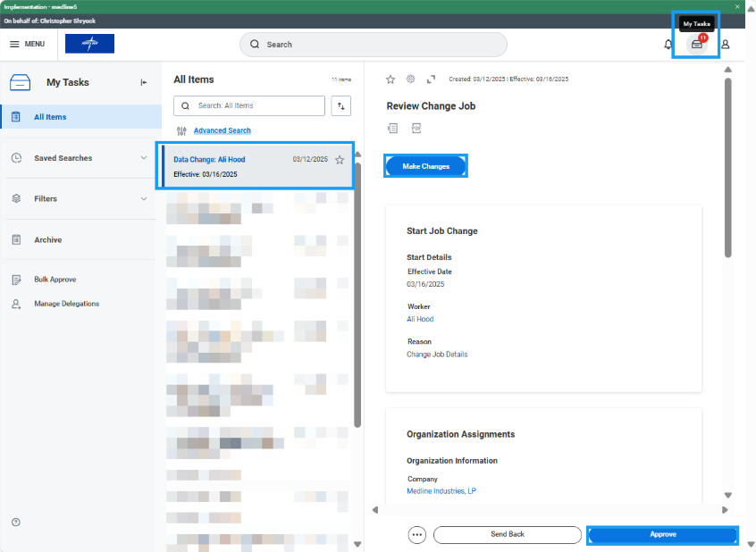Image resolution: width=756 pixels, height=552 pixels.
Task: Open the MENU hamburger
Action: pos(29,43)
